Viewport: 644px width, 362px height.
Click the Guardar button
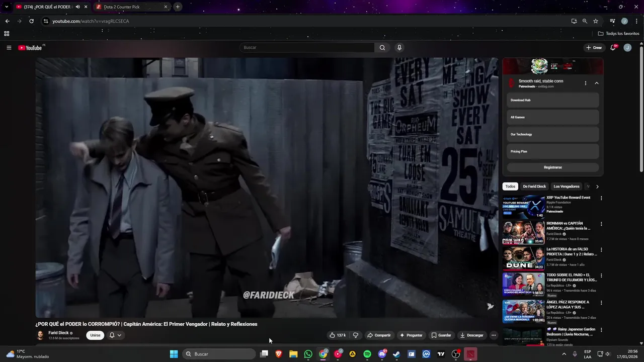coord(441,335)
